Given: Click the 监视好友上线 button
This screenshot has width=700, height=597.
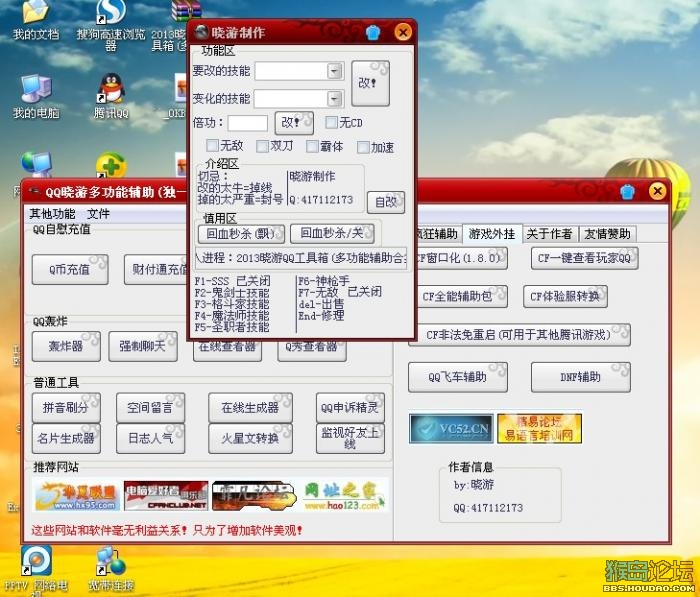Looking at the screenshot, I should pyautogui.click(x=350, y=438).
